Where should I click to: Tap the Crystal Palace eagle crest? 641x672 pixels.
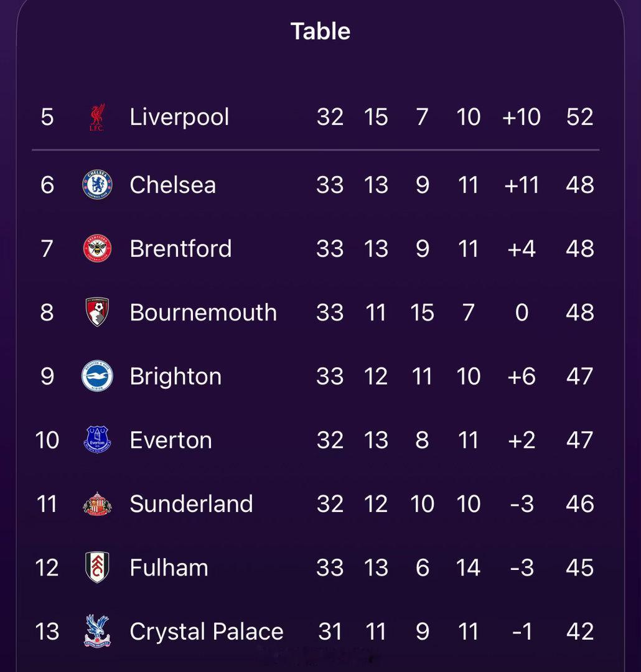click(97, 631)
